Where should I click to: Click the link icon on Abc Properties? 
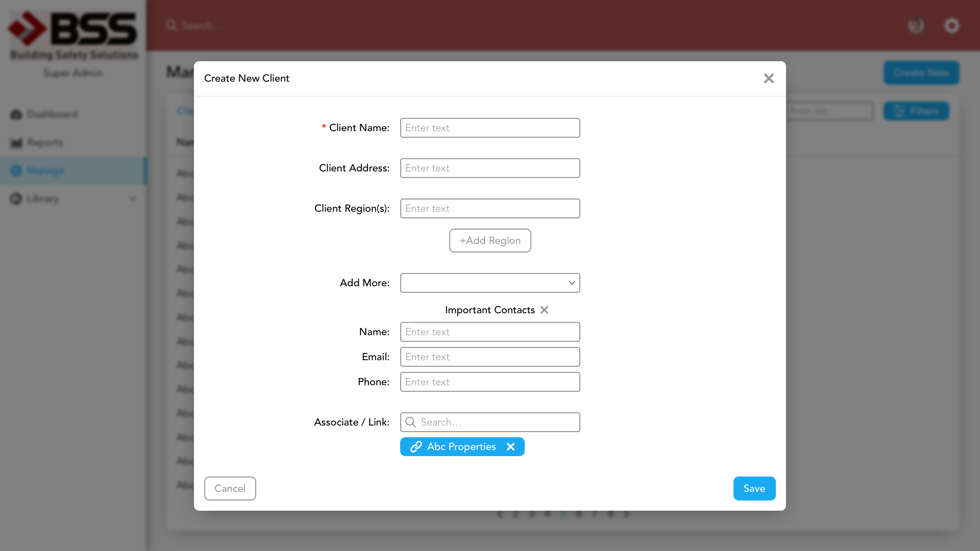(x=416, y=447)
